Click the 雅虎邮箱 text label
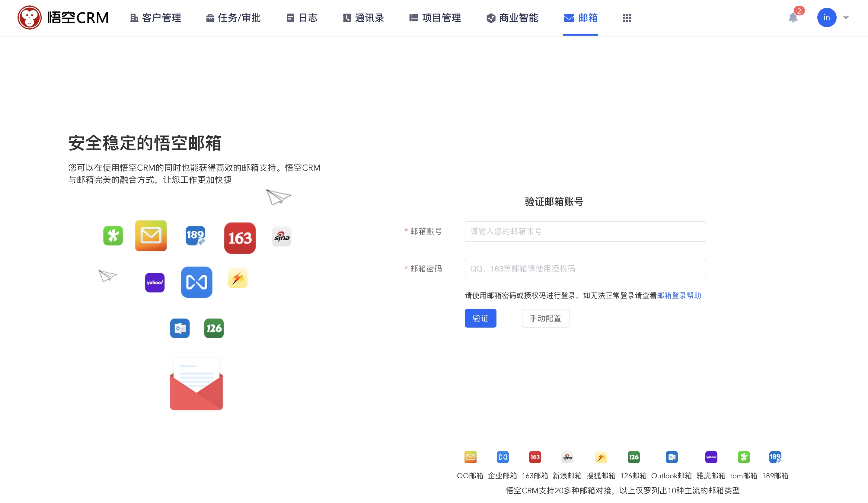Viewport: 868px width, 503px height. [x=711, y=476]
